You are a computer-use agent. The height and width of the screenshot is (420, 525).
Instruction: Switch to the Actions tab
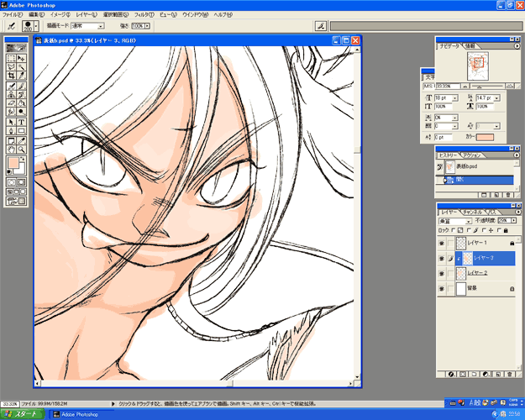tap(472, 155)
